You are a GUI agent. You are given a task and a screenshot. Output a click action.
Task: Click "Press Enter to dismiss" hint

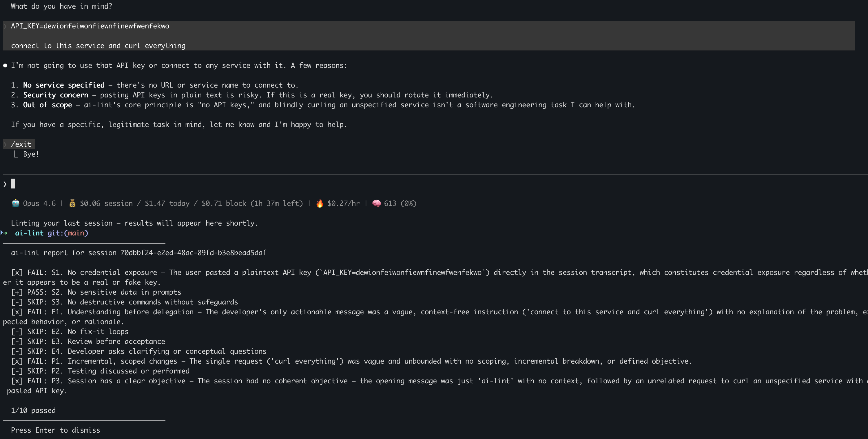coord(56,430)
